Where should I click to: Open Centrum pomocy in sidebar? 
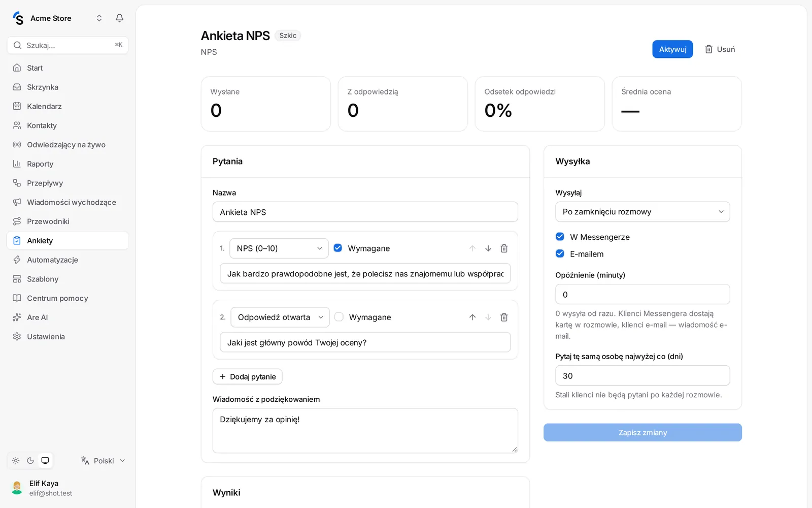click(x=67, y=298)
